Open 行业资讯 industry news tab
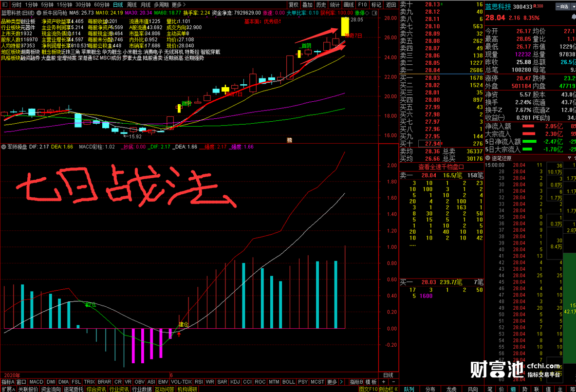This screenshot has width=576, height=392. (119, 389)
